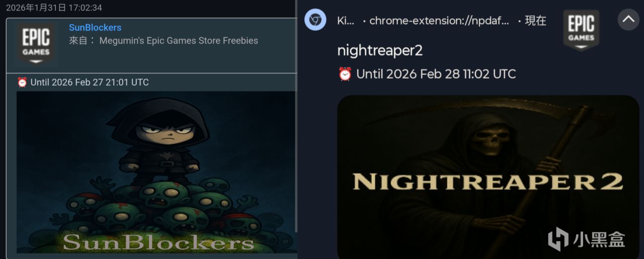Click the Chrome icon in the notification header
Screen dimensions: 644x259
click(x=315, y=20)
